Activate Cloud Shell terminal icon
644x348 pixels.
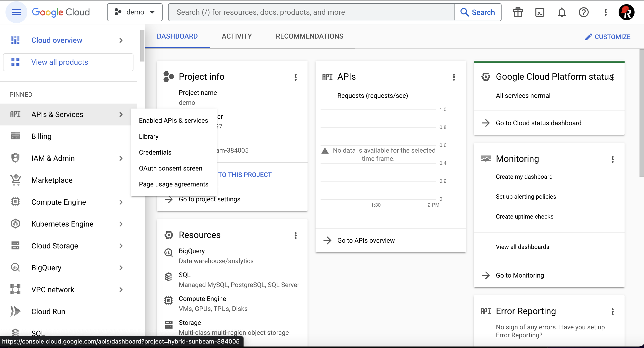[540, 12]
